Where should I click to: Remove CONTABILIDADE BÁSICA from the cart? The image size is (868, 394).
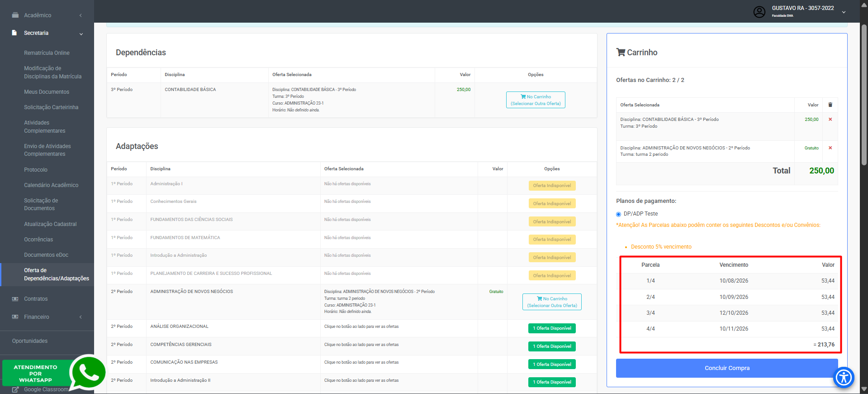click(x=830, y=120)
